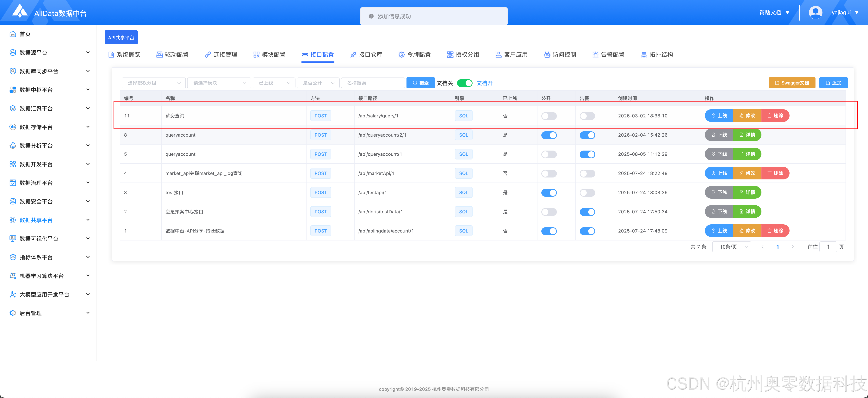Toggle the 文档开 document switch
The width and height of the screenshot is (868, 398).
pos(465,83)
